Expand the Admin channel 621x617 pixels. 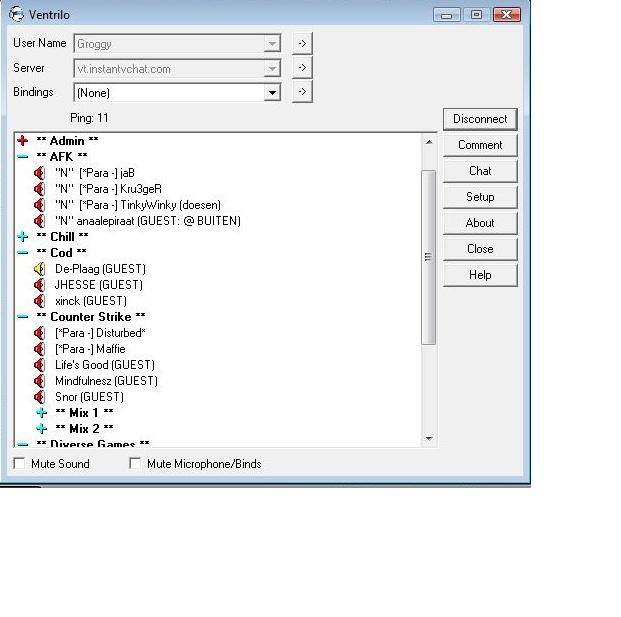(x=23, y=141)
